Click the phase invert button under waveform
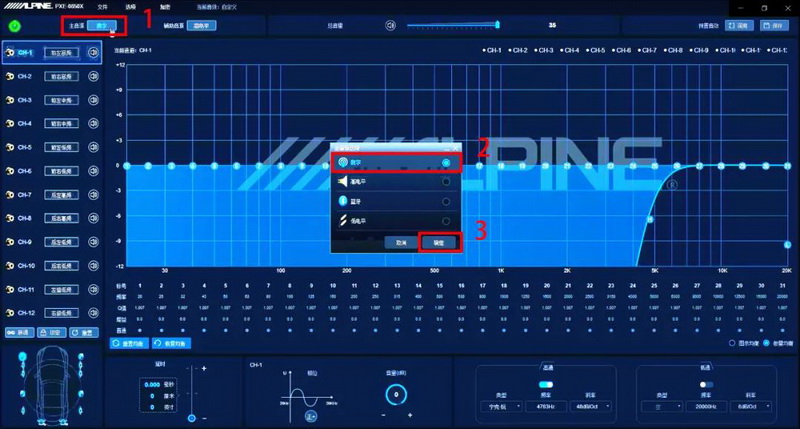 310,416
